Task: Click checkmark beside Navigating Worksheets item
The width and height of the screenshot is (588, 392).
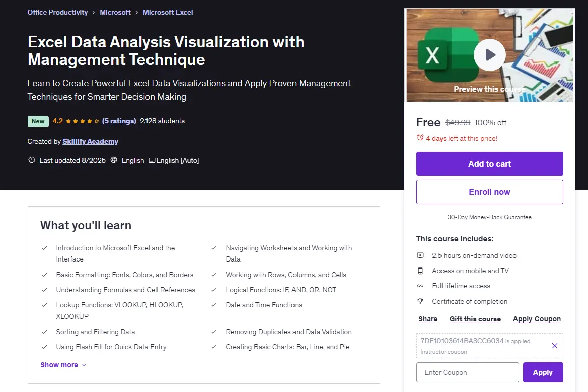Action: pyautogui.click(x=214, y=248)
